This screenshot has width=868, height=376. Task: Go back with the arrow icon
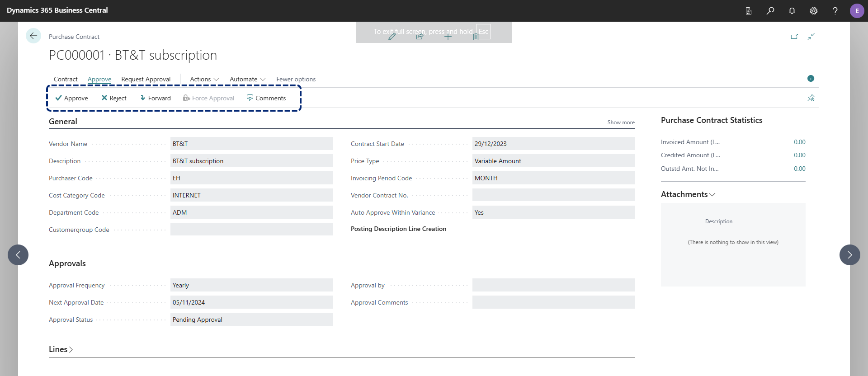coord(33,36)
